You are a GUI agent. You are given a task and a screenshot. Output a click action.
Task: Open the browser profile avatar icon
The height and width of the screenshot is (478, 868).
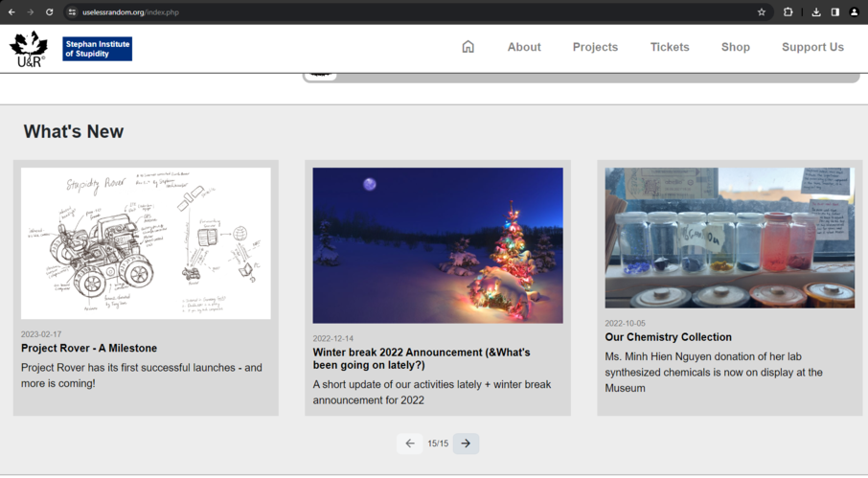854,12
